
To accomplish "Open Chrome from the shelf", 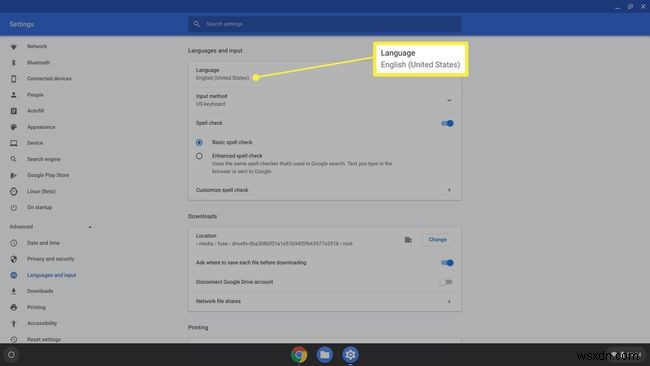I will coord(299,355).
